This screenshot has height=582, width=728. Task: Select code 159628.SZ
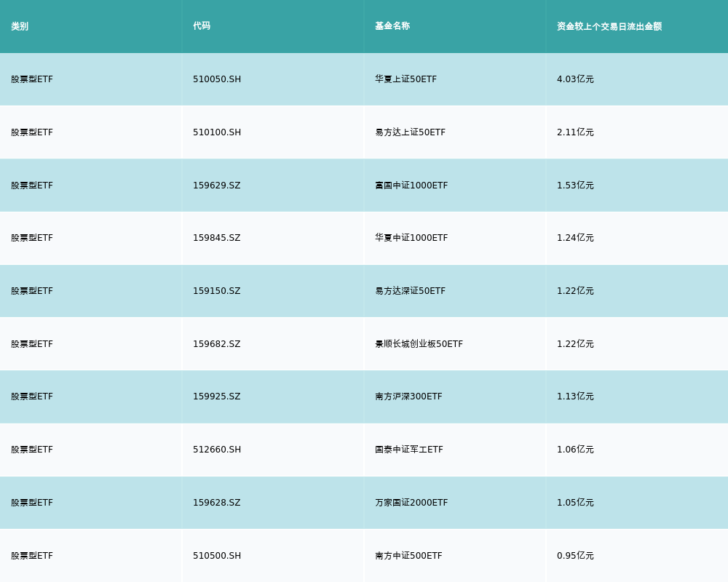[217, 503]
